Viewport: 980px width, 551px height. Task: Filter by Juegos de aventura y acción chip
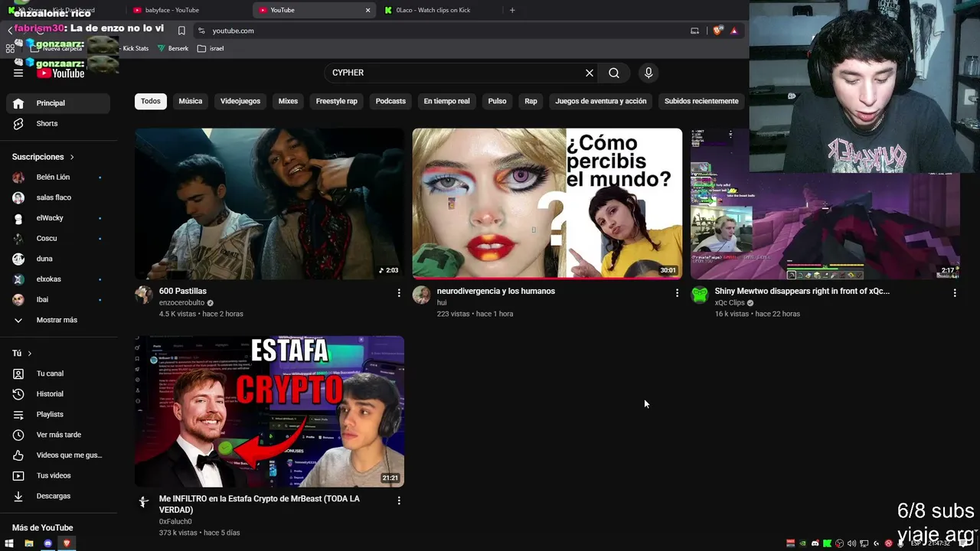[601, 101]
